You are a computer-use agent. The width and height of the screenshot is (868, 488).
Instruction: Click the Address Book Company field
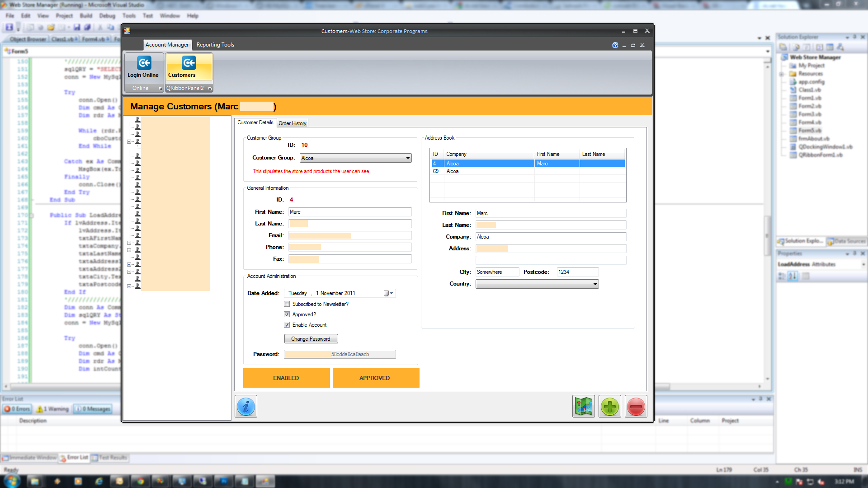551,237
